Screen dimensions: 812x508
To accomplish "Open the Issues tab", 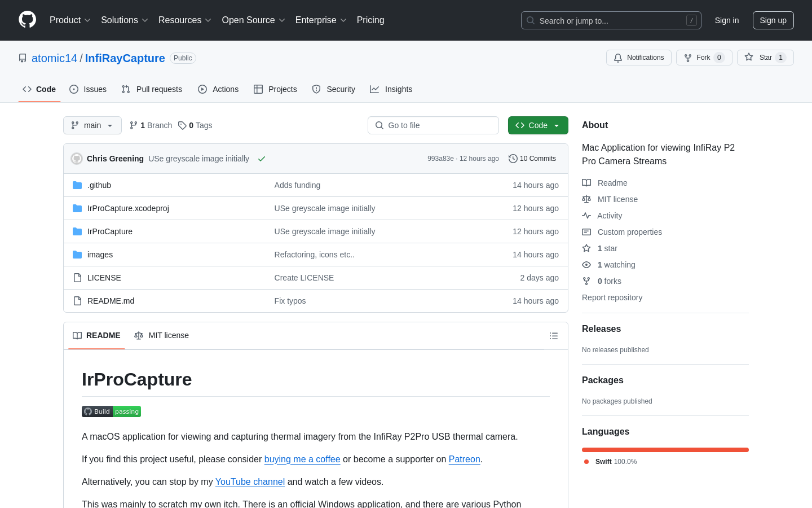I will click(x=88, y=89).
